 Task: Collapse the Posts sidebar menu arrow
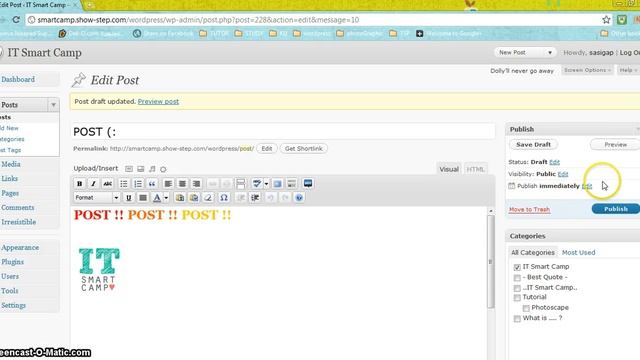pos(53,105)
